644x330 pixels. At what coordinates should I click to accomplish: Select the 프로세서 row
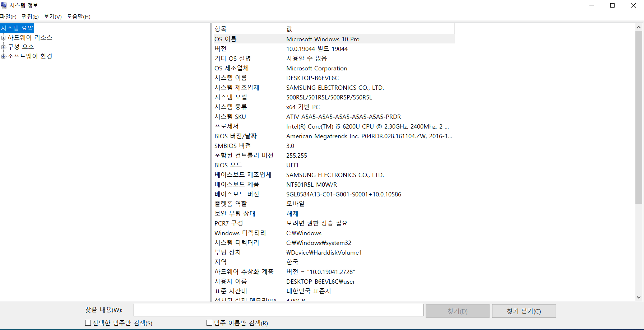pos(333,126)
